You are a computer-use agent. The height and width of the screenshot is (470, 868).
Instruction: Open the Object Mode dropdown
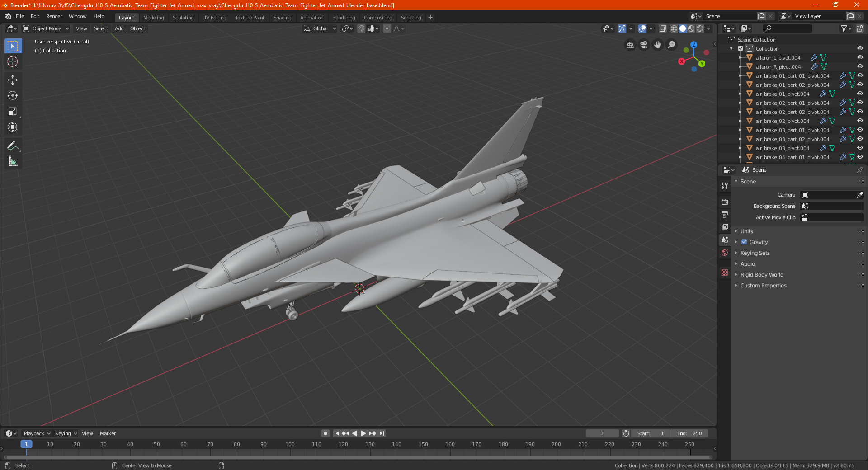46,28
